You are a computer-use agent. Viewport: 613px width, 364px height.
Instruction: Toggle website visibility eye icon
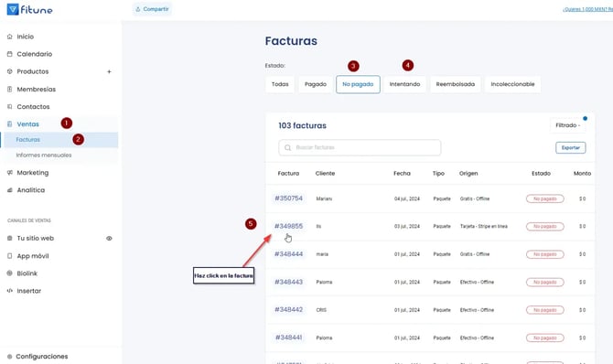(x=109, y=238)
